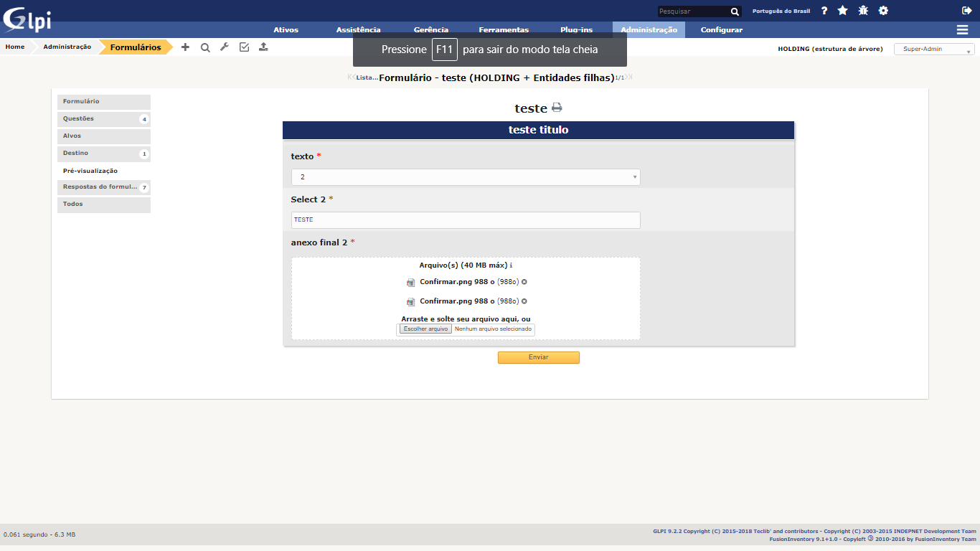Click the upload/import toolbar icon
This screenshot has height=551, width=980.
263,47
